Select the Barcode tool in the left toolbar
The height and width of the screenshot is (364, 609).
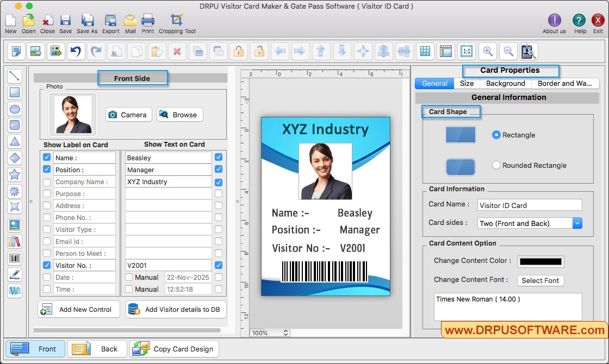15,257
